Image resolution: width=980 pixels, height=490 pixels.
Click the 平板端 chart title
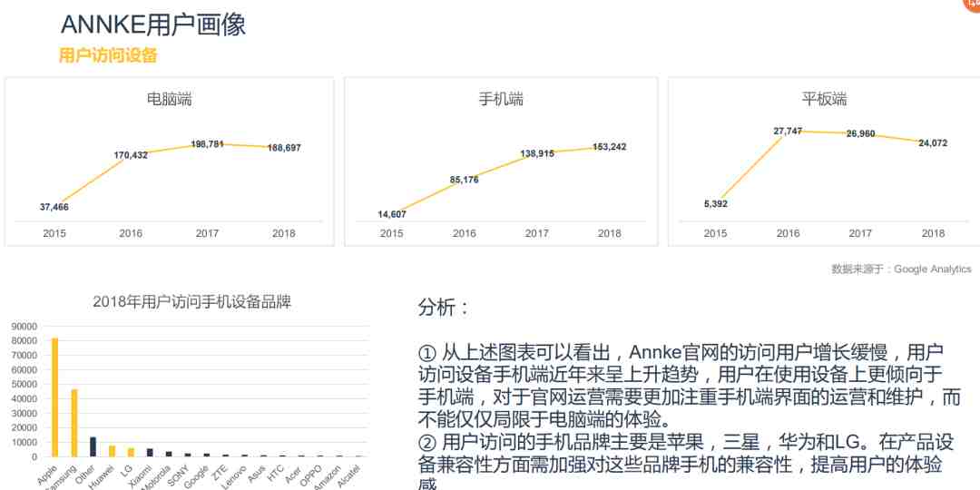click(x=824, y=99)
